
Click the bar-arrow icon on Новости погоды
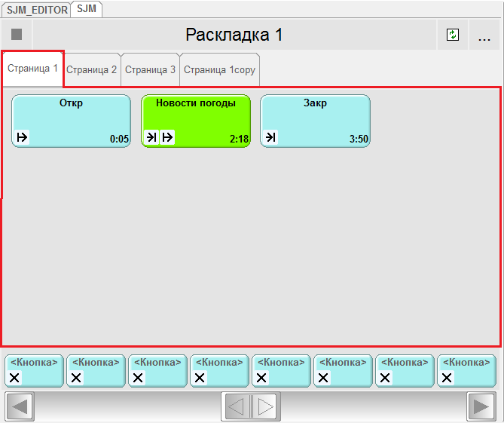click(167, 137)
